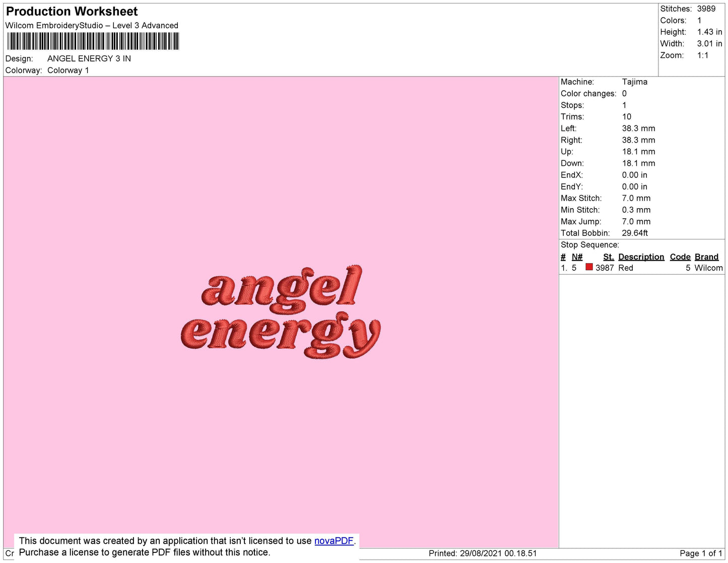Click the Max Jump value 7.0 mm
The height and width of the screenshot is (563, 728).
point(636,222)
